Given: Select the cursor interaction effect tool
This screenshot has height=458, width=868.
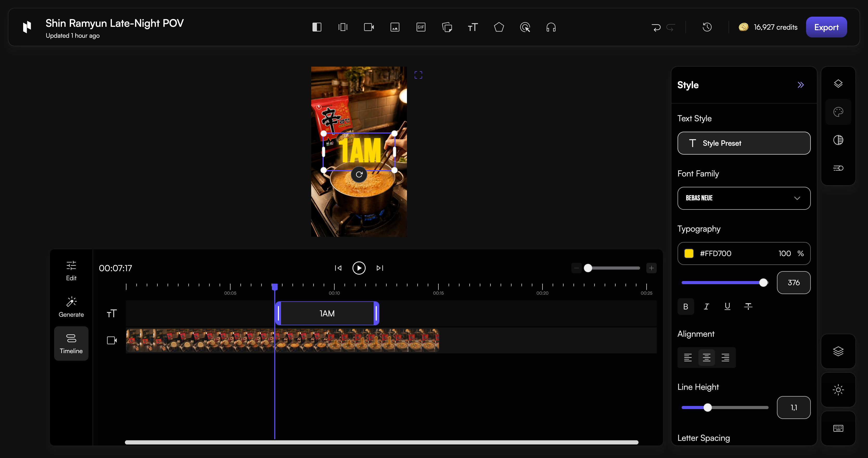Looking at the screenshot, I should [525, 27].
